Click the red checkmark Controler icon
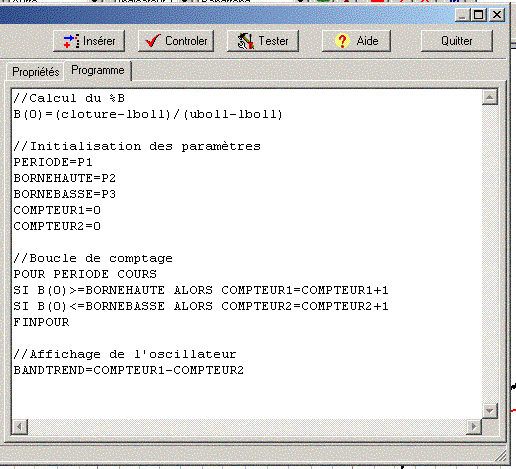516x469 pixels. (153, 41)
